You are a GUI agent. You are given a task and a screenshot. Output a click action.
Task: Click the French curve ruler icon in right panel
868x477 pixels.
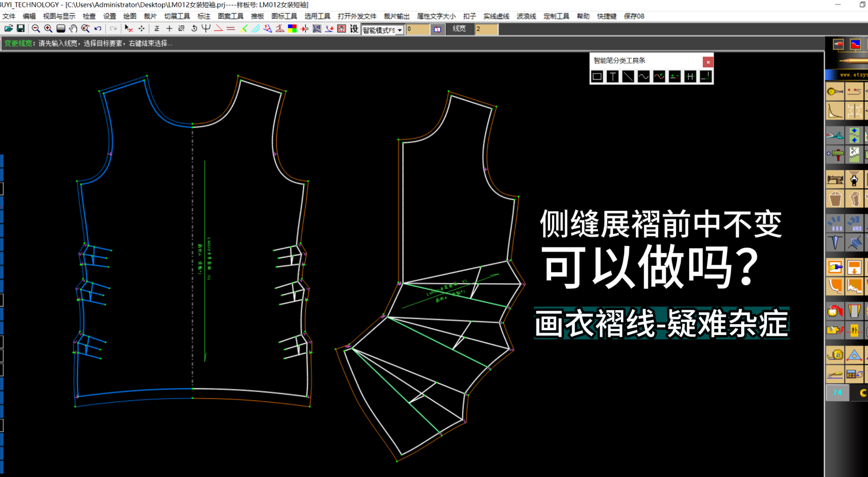click(835, 111)
